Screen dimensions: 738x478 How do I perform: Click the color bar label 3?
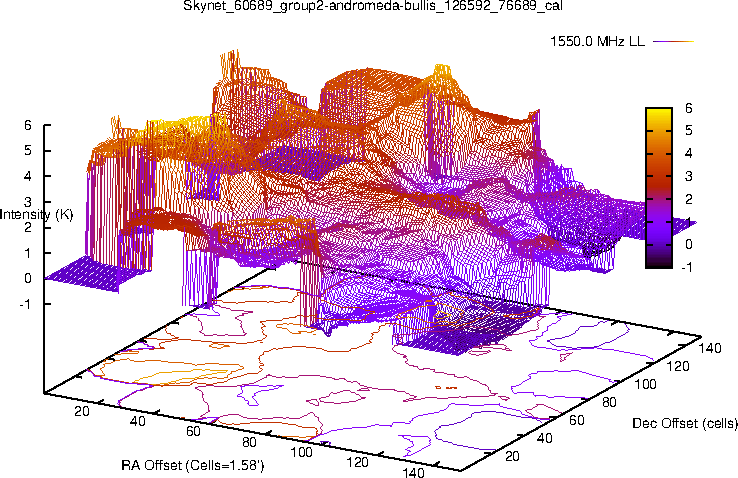689,176
